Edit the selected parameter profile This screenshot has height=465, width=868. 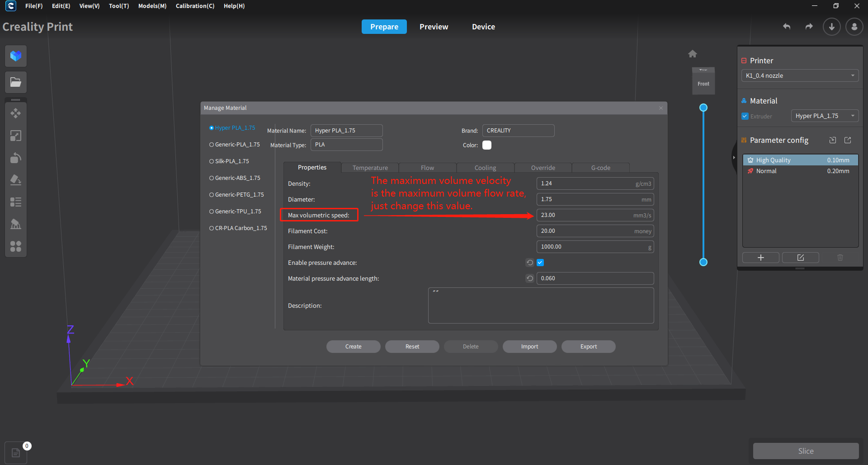(x=801, y=258)
